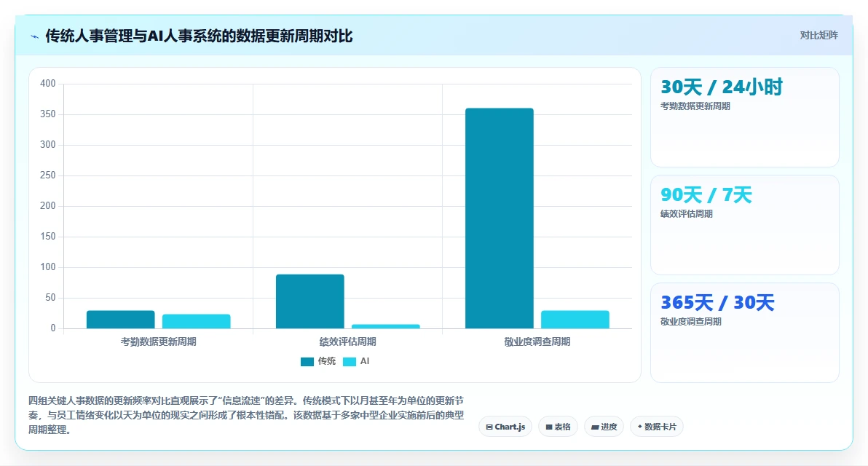Click the 传统 legend label
This screenshot has height=466, width=868.
(327, 361)
